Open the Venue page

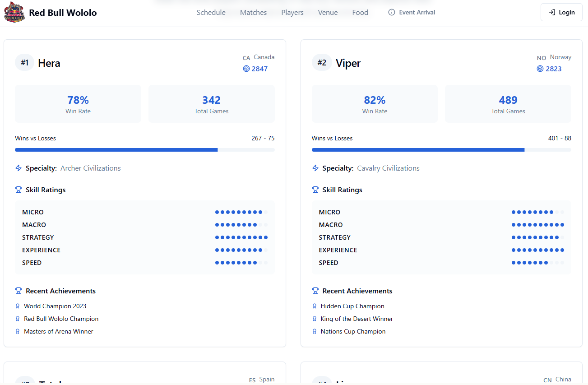click(328, 13)
